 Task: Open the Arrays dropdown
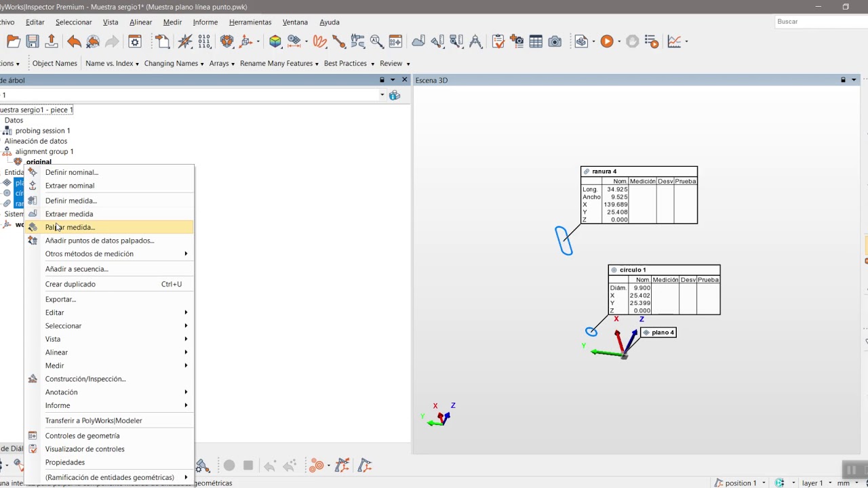222,64
